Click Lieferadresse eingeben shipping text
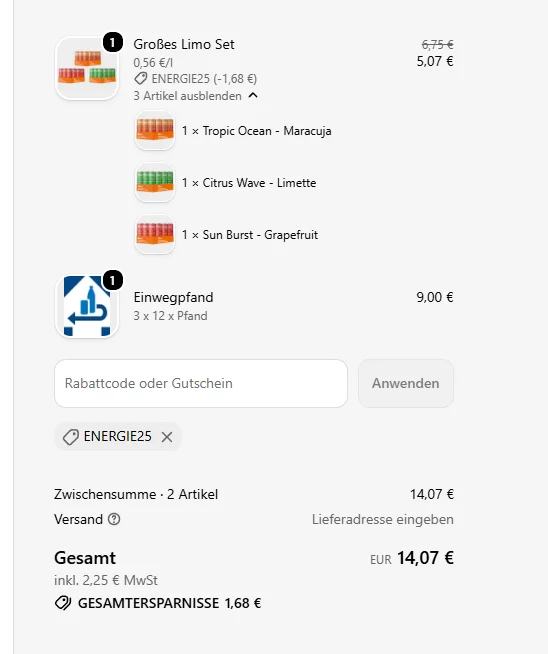The width and height of the screenshot is (548, 654). pos(382,519)
